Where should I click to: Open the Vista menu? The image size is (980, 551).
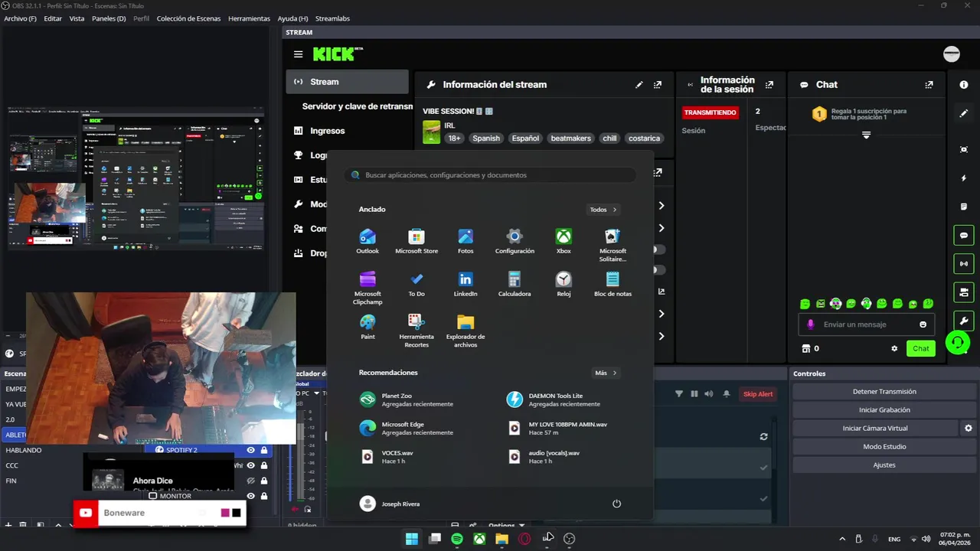point(77,18)
